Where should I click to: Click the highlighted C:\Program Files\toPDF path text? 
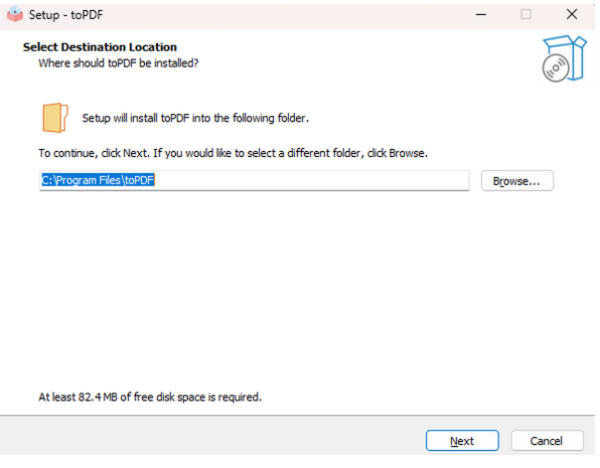point(98,180)
